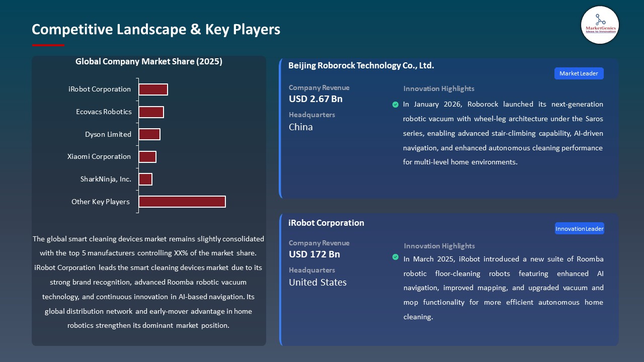Click the USD 172 Bn revenue value
Image resolution: width=644 pixels, height=362 pixels.
(314, 254)
